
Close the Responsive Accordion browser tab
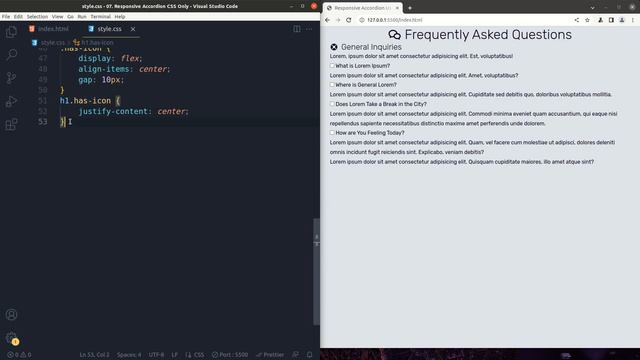(x=397, y=8)
